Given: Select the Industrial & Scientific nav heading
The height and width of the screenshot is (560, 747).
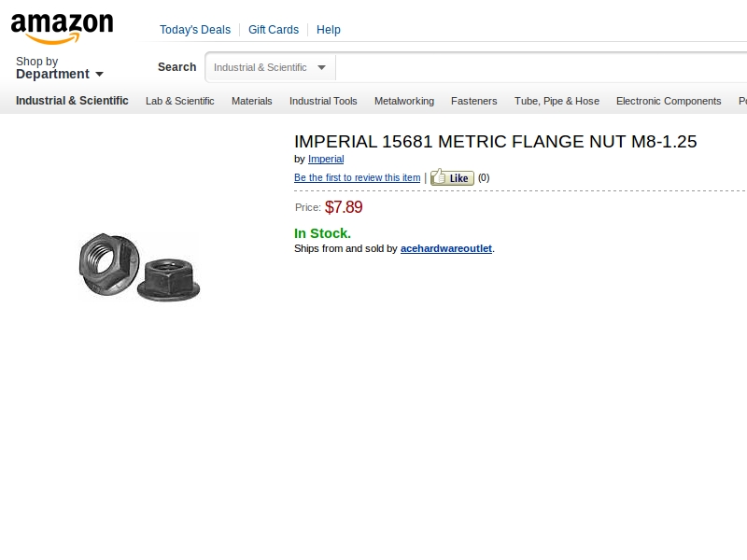Looking at the screenshot, I should coord(72,101).
